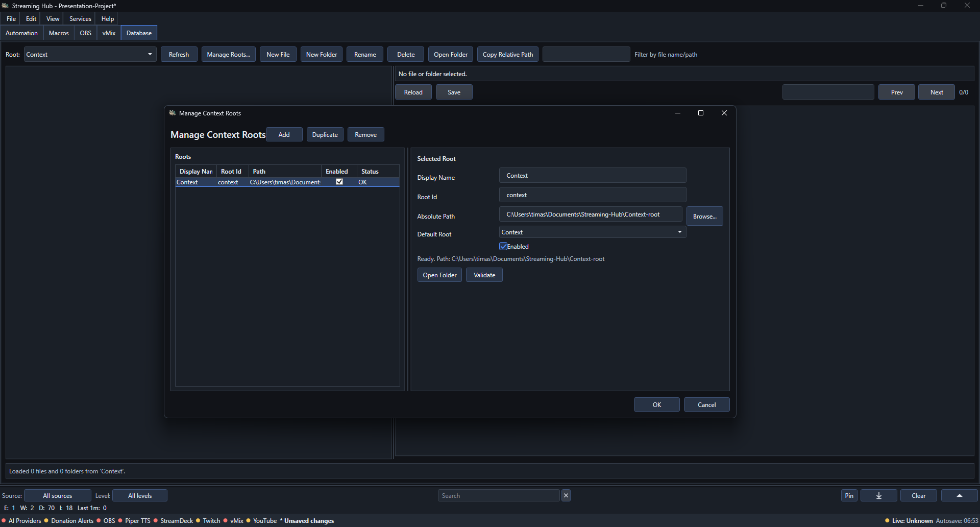Click the filter by file name input field
Screen dimensions: 980x527
(x=586, y=54)
